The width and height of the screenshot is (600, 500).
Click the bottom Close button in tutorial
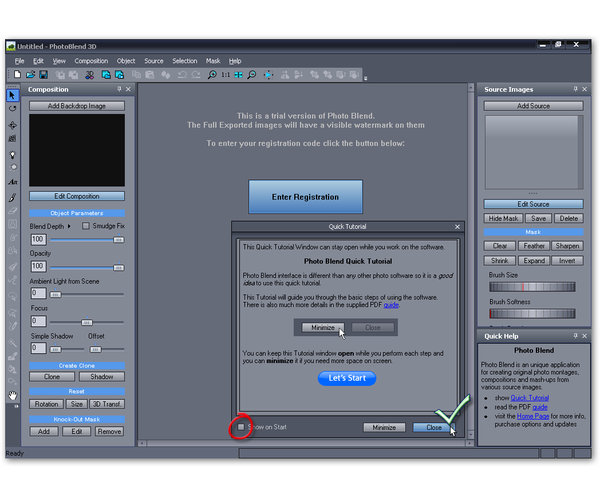(434, 427)
